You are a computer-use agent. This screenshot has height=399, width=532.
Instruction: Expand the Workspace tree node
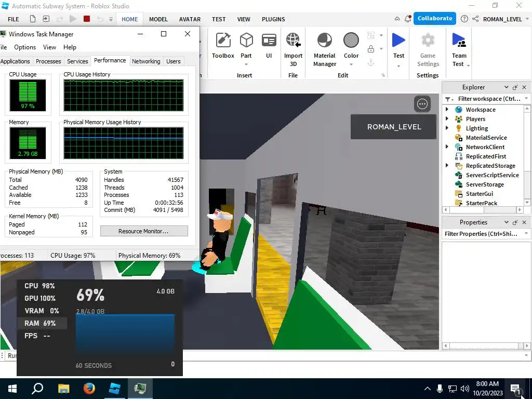(447, 109)
